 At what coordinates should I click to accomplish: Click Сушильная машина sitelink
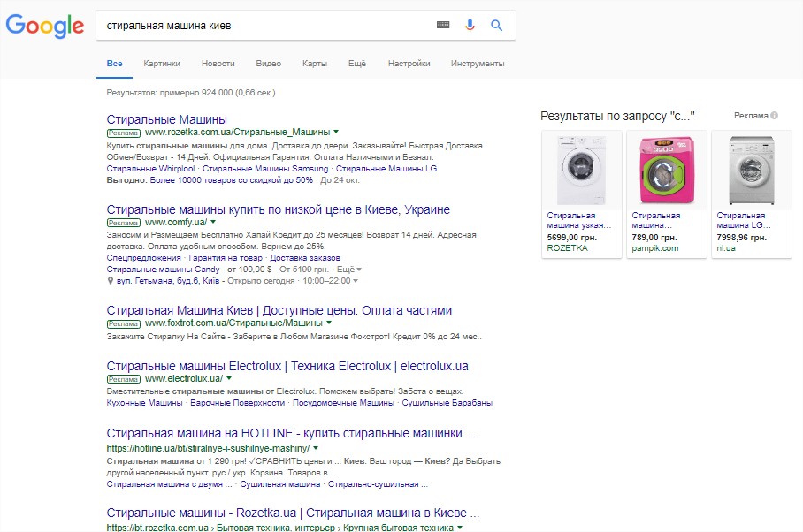280,484
